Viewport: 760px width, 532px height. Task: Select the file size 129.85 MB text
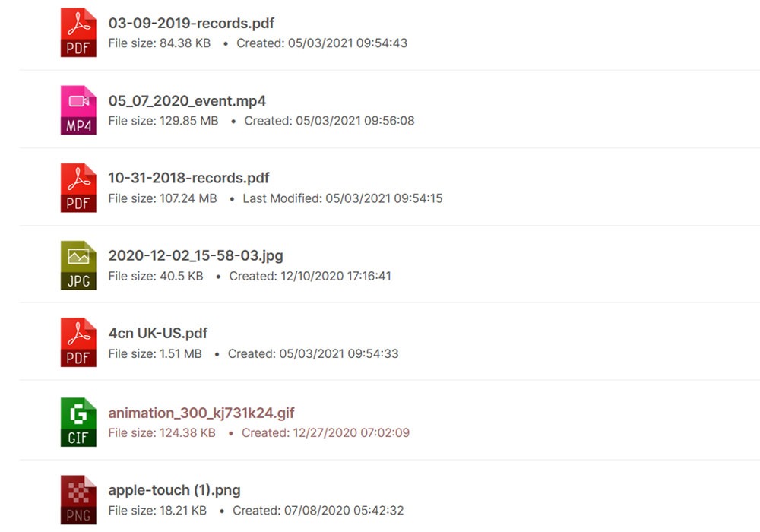point(163,121)
